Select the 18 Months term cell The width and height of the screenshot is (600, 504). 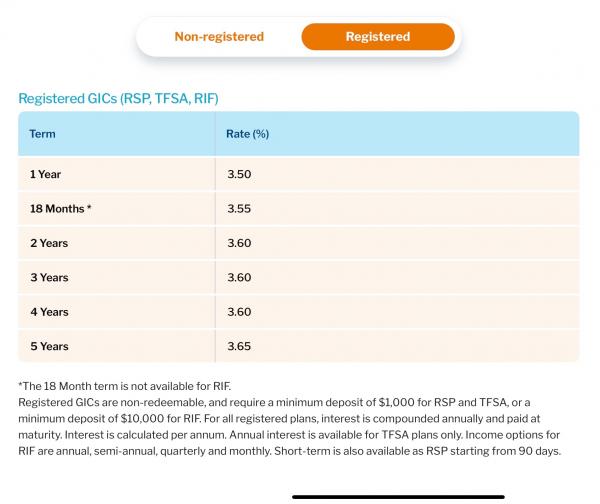point(61,209)
